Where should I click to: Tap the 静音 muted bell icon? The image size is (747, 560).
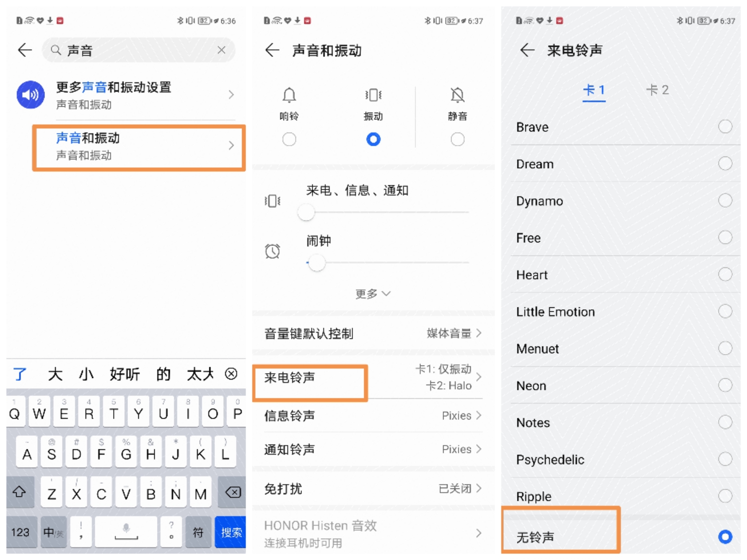(457, 95)
